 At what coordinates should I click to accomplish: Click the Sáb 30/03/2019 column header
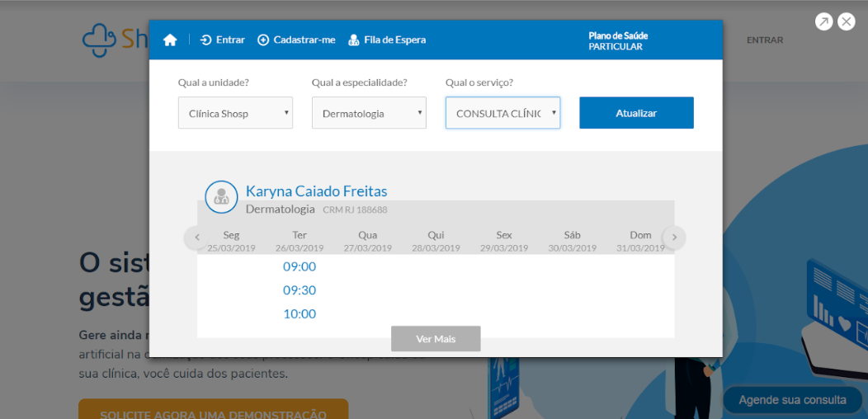coord(573,242)
